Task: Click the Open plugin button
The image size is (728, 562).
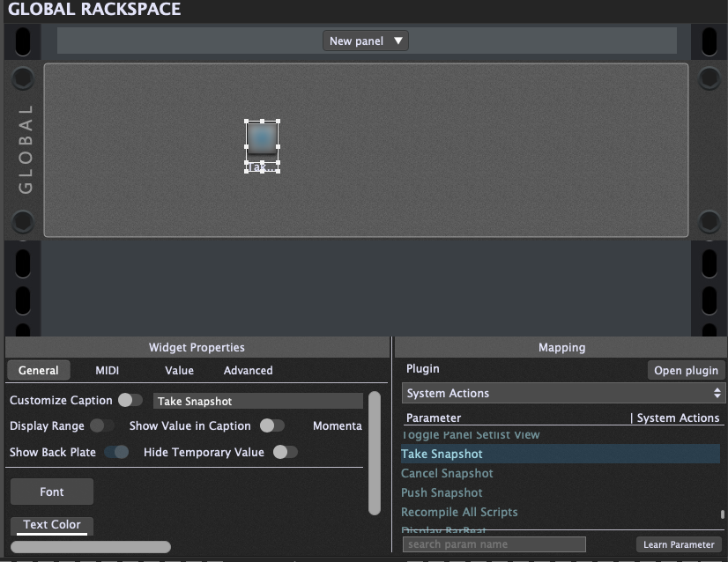Action: coord(686,370)
